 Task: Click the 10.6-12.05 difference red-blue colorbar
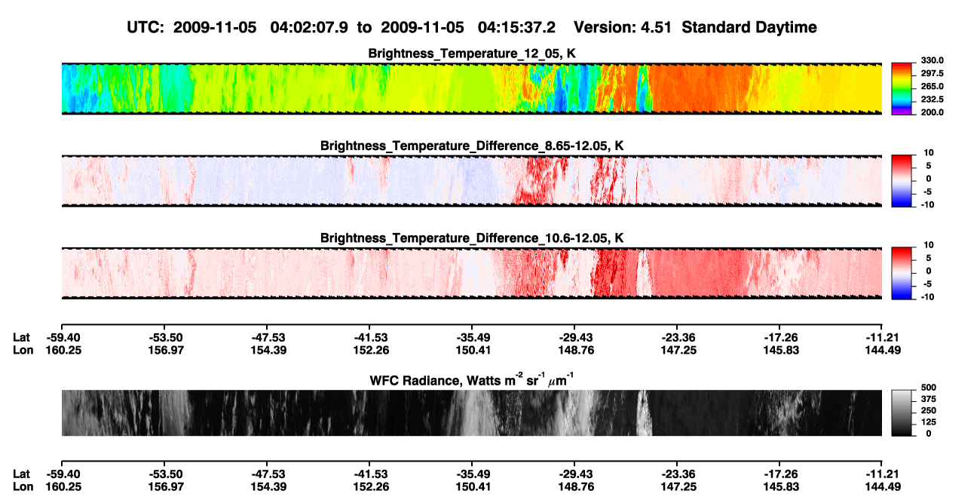coord(902,272)
